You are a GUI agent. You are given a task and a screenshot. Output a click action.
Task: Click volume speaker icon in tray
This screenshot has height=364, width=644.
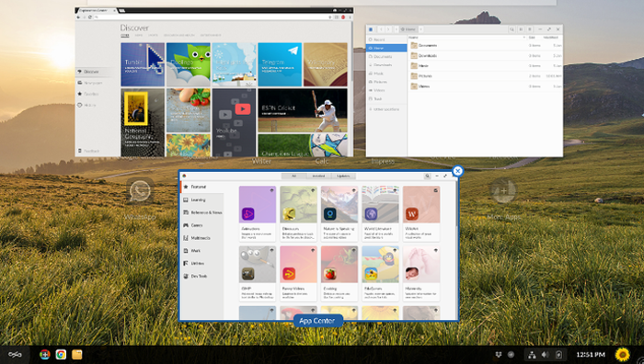(545, 355)
